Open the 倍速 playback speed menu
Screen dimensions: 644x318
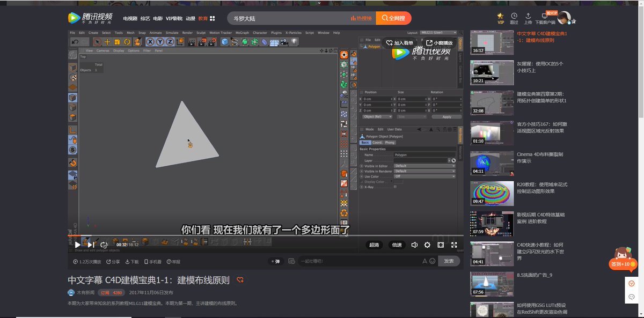[x=397, y=245]
